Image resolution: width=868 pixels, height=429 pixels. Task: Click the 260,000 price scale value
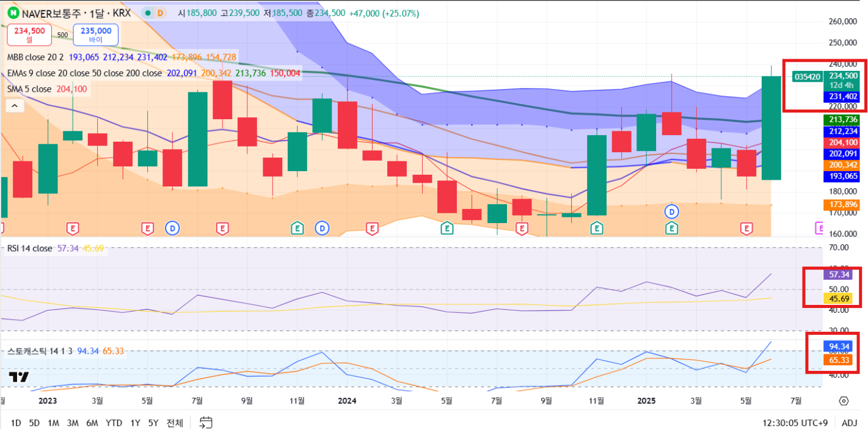(843, 22)
